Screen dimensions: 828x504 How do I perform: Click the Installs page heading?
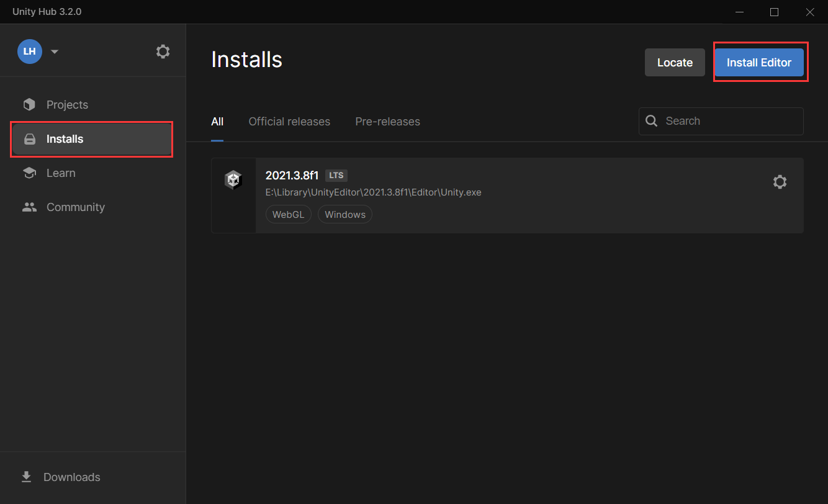click(246, 60)
